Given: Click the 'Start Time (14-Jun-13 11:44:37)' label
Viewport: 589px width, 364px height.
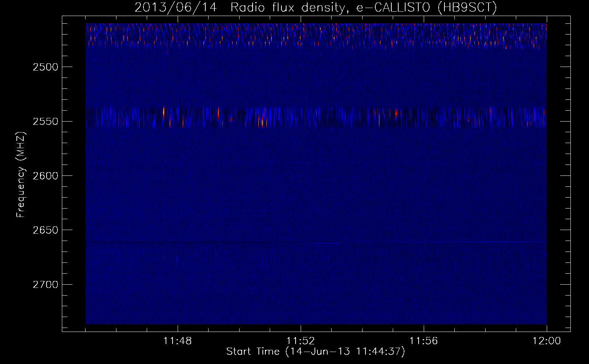Looking at the screenshot, I should point(316,352).
